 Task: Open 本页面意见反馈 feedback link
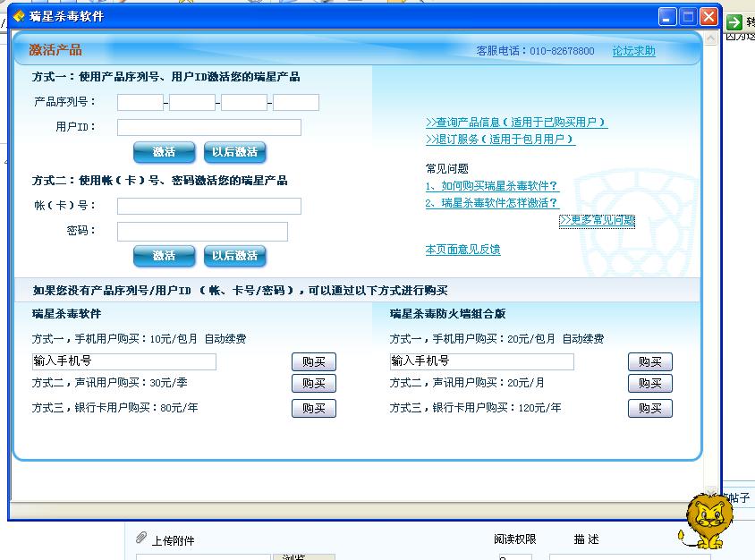[462, 250]
